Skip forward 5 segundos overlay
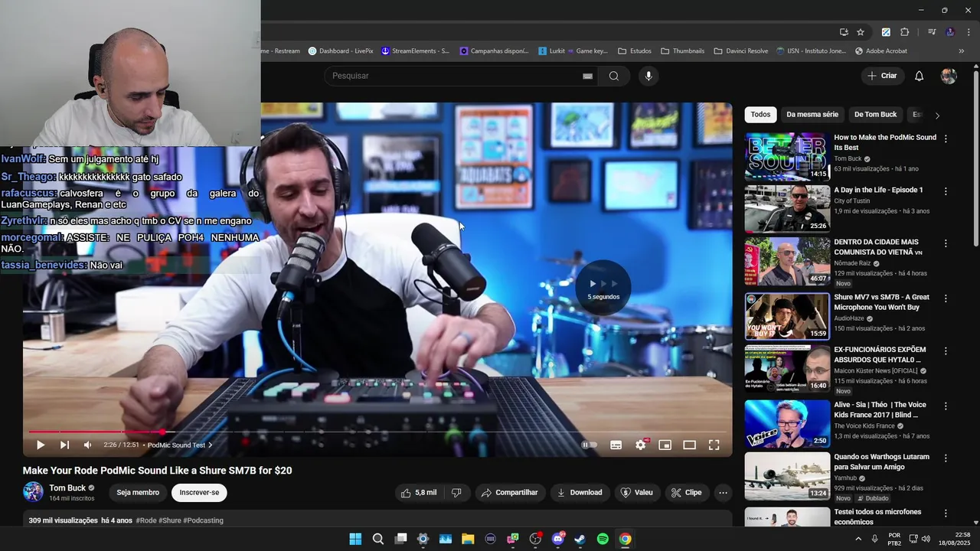 [x=603, y=287]
